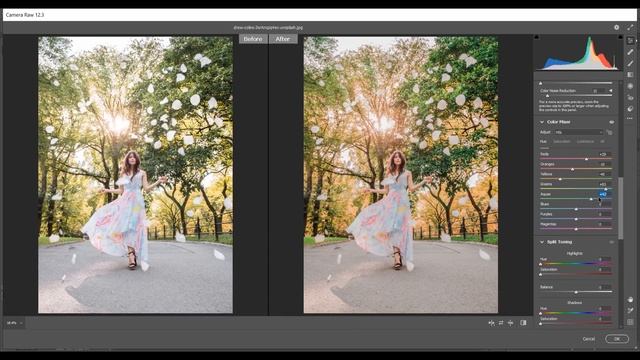
Task: Adjust the Highlights Hue slider
Action: (x=576, y=264)
